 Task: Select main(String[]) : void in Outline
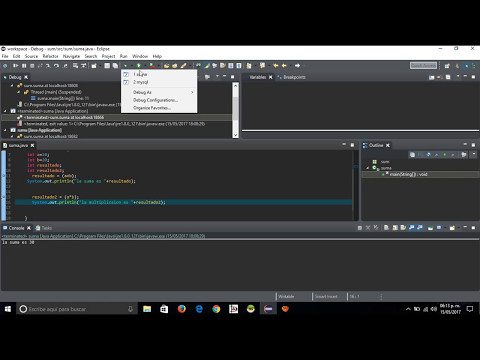(408, 174)
